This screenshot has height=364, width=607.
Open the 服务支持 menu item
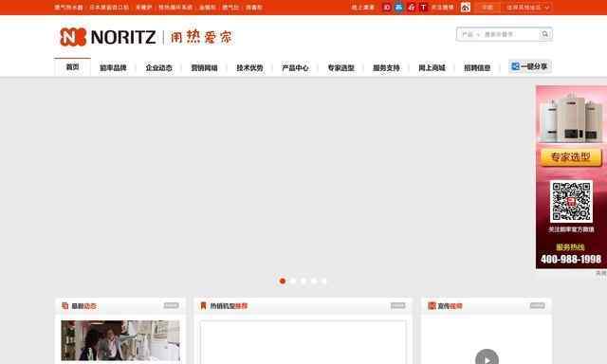pos(386,67)
